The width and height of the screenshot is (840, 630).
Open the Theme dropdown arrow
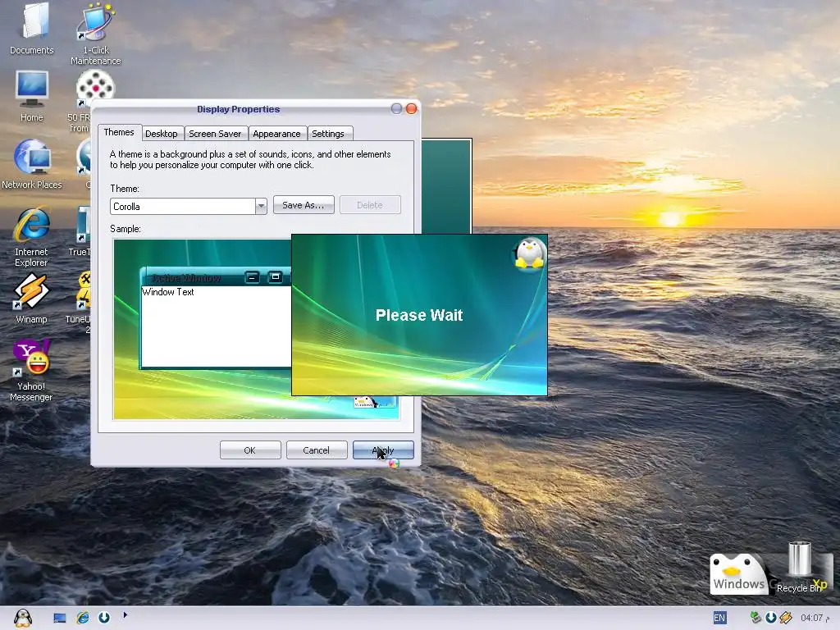pos(261,206)
